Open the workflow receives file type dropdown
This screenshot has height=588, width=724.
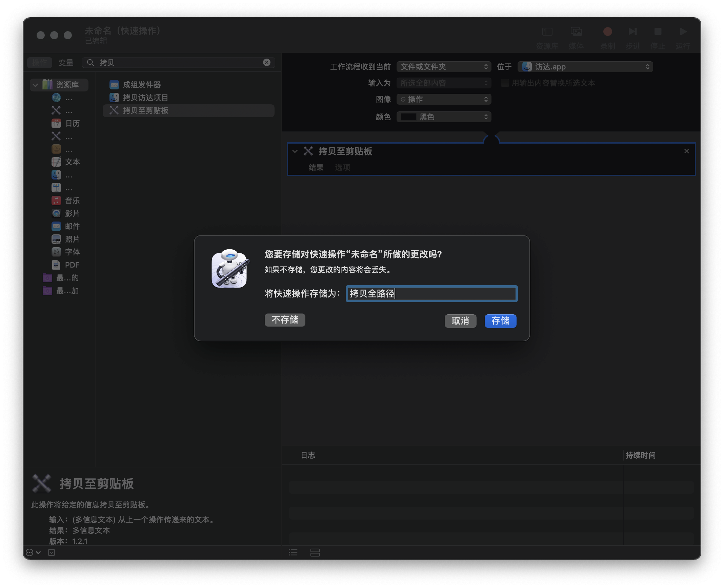tap(443, 67)
